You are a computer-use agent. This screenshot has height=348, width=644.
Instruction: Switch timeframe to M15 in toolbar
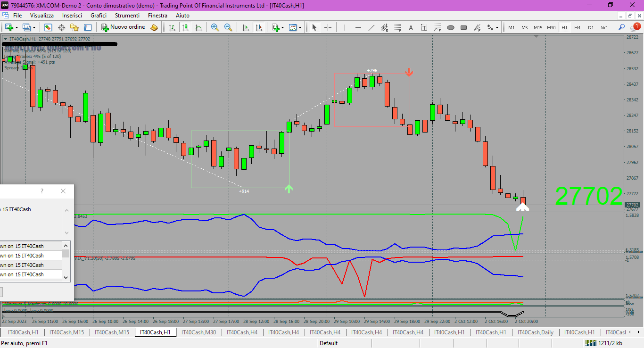pos(538,27)
